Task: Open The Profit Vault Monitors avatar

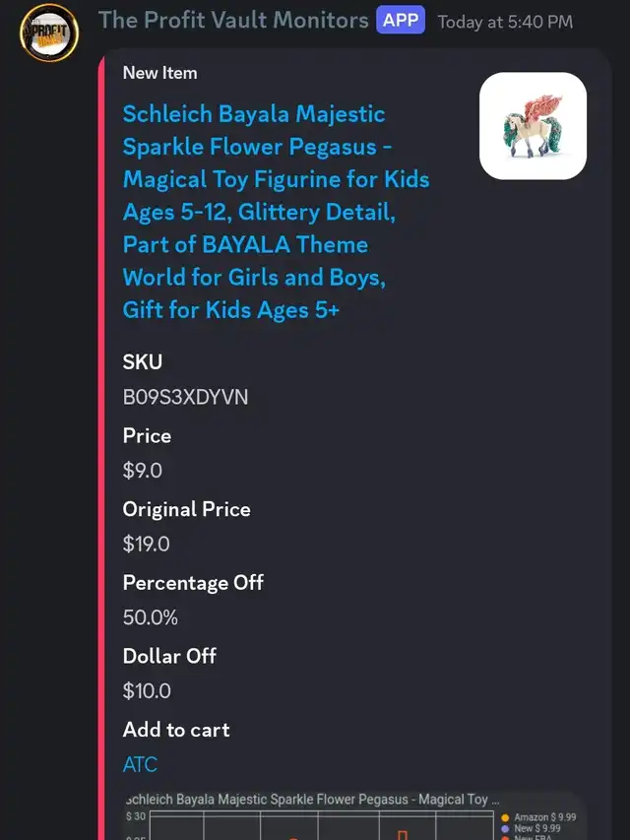Action: coord(49,32)
